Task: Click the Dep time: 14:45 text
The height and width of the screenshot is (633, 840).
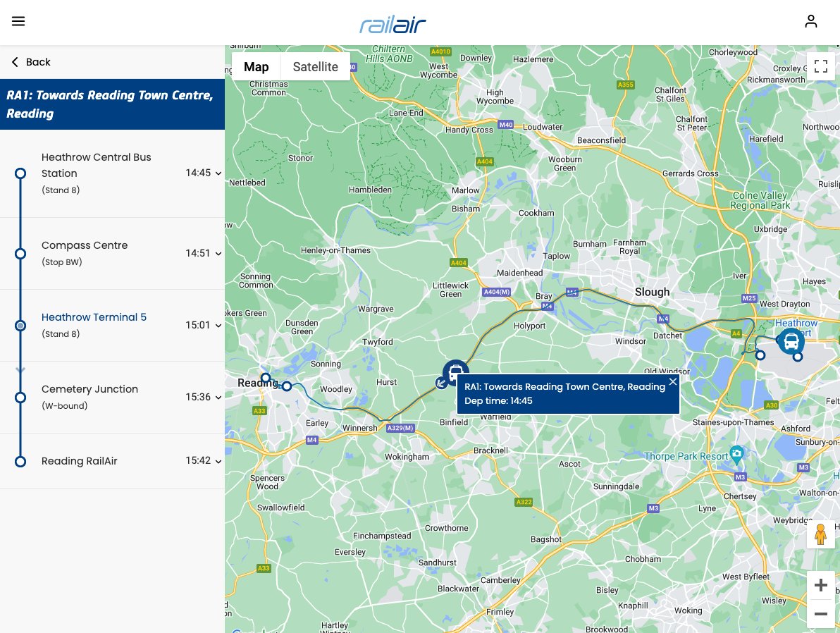Action: 498,401
